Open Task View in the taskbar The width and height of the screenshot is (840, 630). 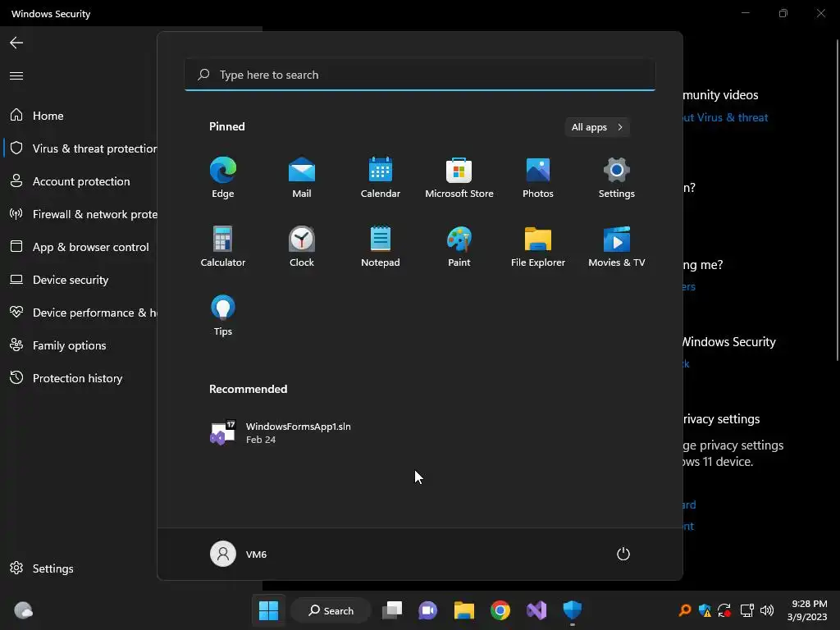(x=392, y=610)
